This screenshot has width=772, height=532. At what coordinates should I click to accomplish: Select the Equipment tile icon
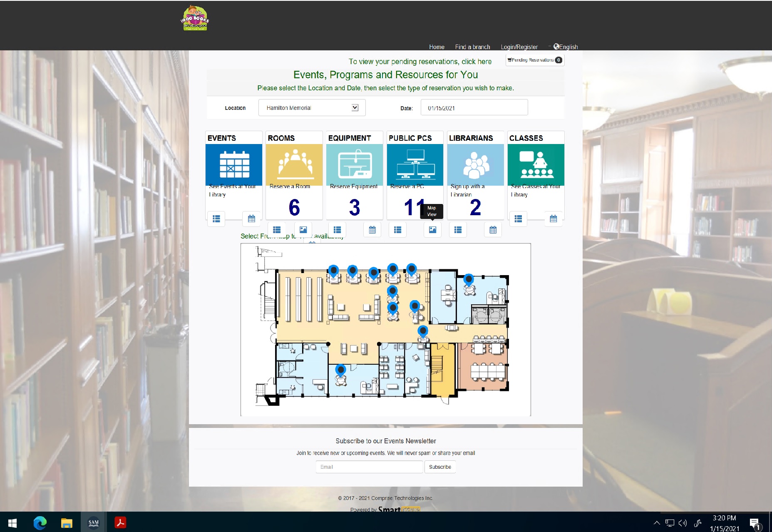point(355,165)
